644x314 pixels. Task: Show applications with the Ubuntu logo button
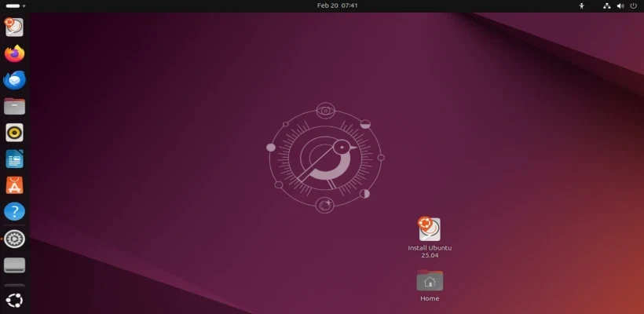14,301
